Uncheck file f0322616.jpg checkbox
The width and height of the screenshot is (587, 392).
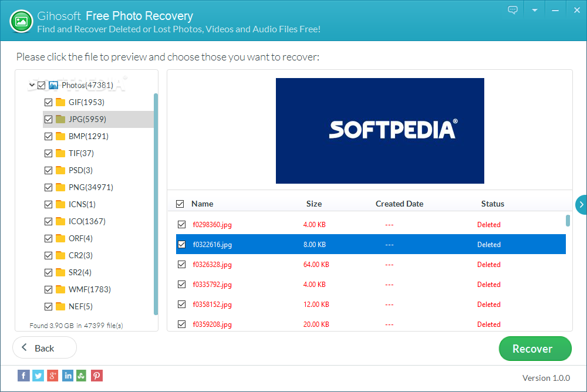[181, 245]
